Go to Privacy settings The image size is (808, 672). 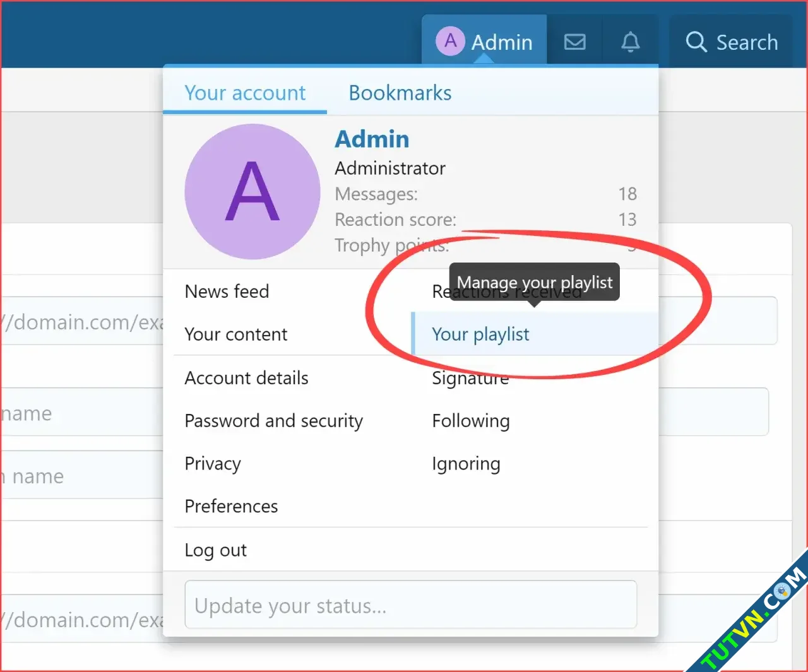click(213, 464)
